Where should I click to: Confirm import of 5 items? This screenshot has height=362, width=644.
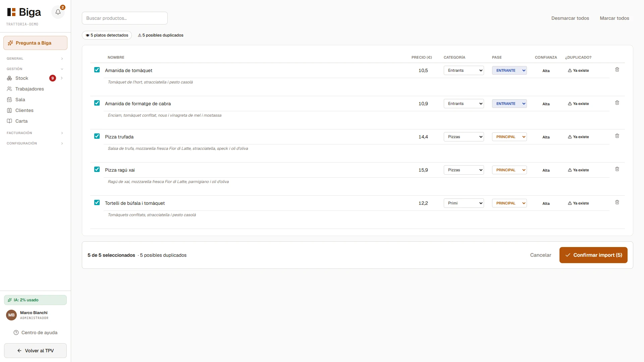[x=593, y=255]
